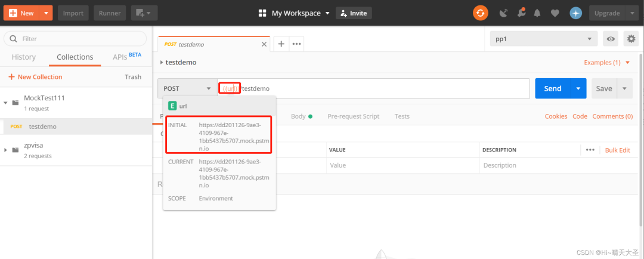Screen dimensions: 644x259
Task: Open the wrench settings icon
Action: tap(521, 13)
